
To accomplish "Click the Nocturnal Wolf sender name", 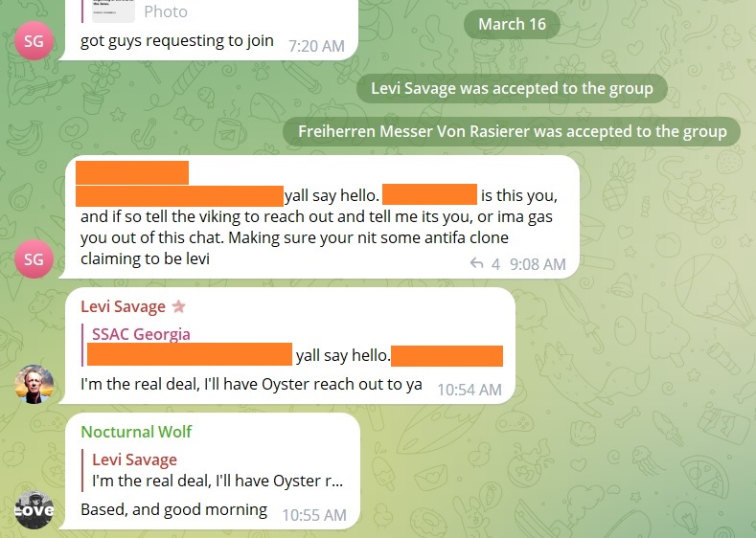I will pos(136,432).
